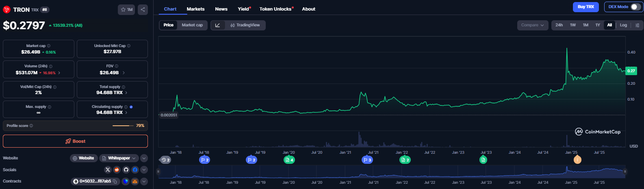The height and width of the screenshot is (189, 644).
Task: Click the MetaMask fox icon
Action: [x=135, y=181]
